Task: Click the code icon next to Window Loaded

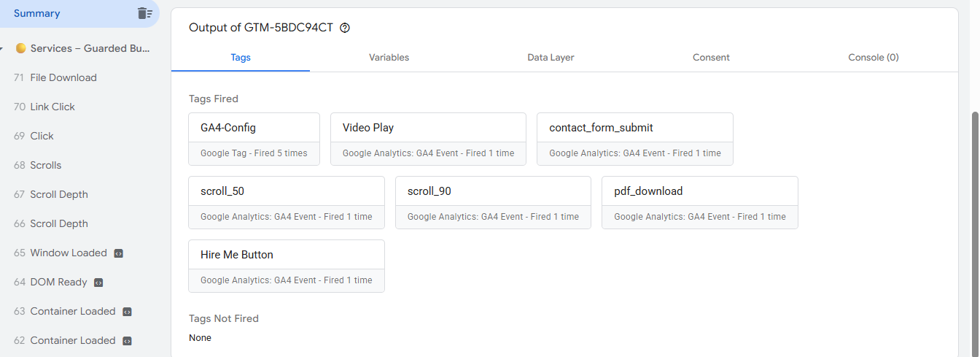Action: (119, 253)
